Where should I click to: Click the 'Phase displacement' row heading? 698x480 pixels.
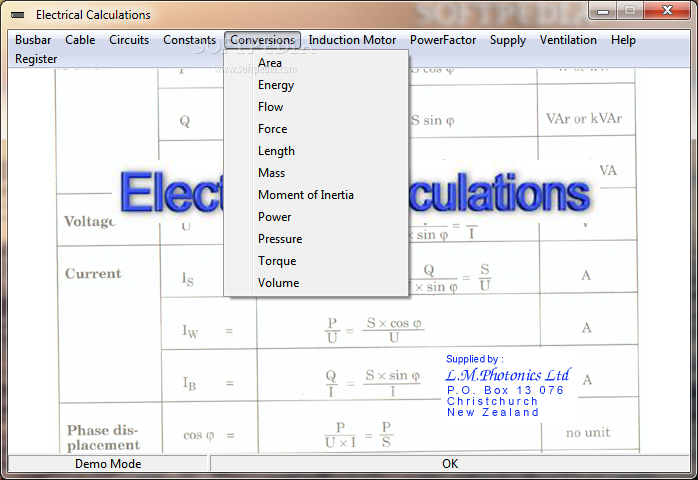click(x=103, y=437)
